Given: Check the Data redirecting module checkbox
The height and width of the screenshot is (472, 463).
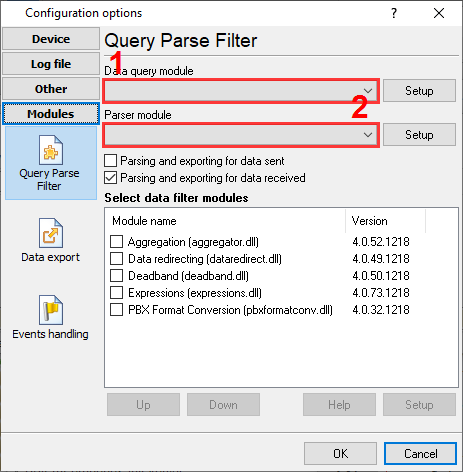Looking at the screenshot, I should click(x=116, y=259).
